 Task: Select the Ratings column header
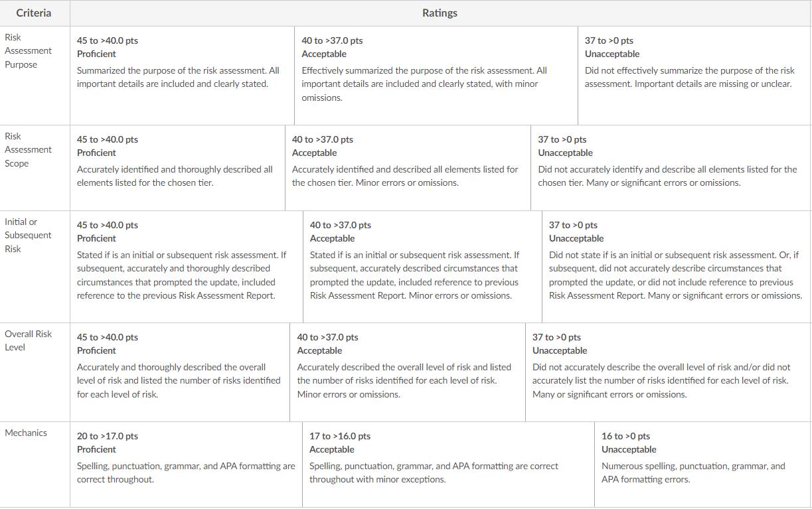440,13
